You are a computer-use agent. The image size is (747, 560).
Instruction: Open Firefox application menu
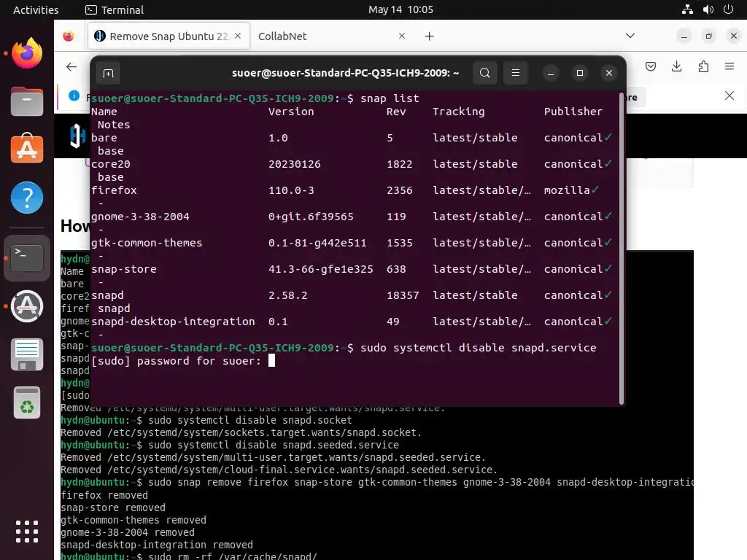coord(729,66)
